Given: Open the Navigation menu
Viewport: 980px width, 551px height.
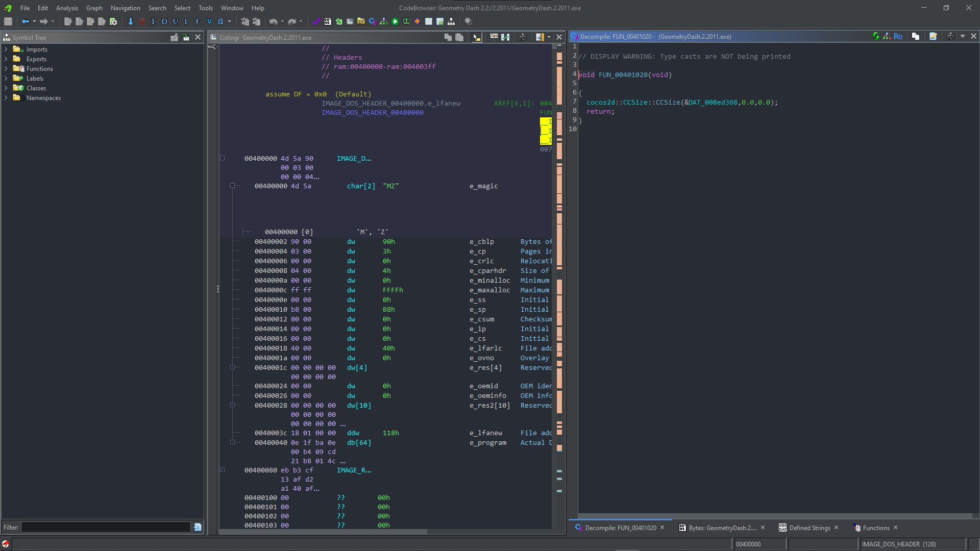Looking at the screenshot, I should coord(126,8).
